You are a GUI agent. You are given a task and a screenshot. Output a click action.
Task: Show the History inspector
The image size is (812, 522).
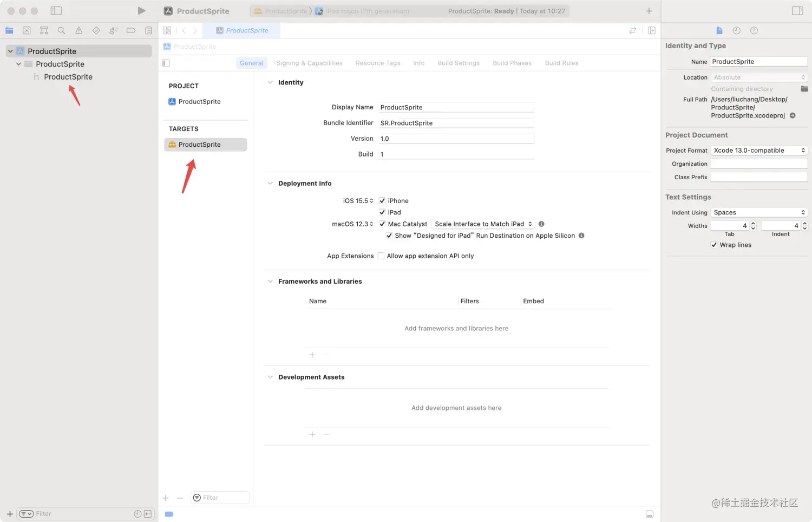(x=736, y=30)
